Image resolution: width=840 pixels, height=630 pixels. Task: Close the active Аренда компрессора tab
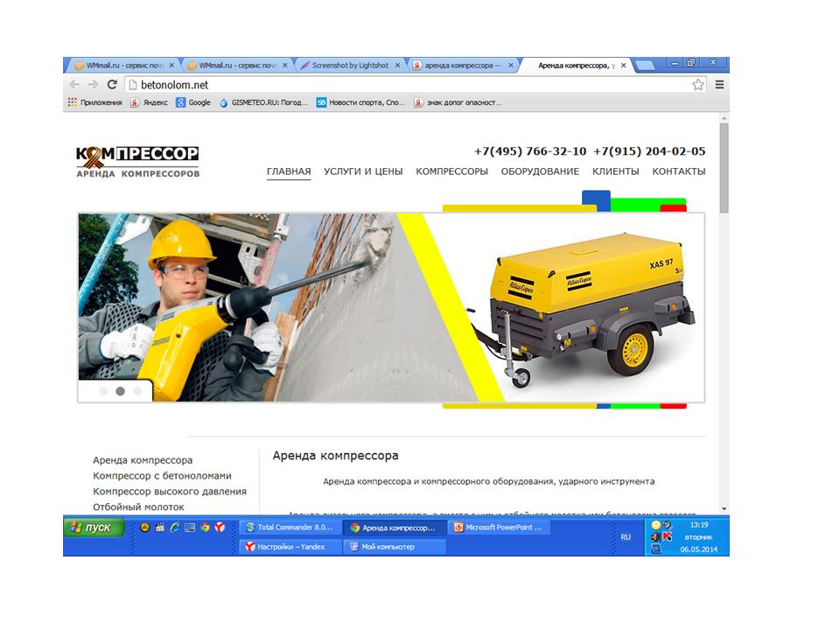624,66
